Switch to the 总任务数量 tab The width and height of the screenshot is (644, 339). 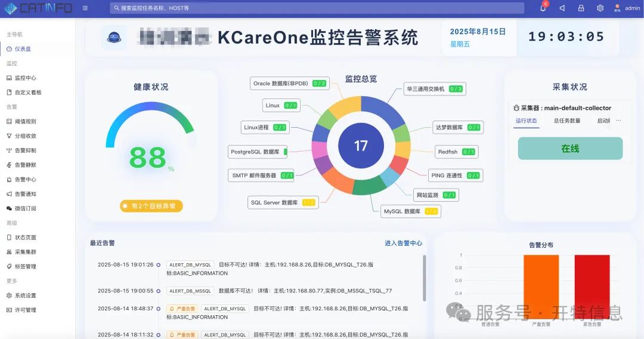pos(566,121)
